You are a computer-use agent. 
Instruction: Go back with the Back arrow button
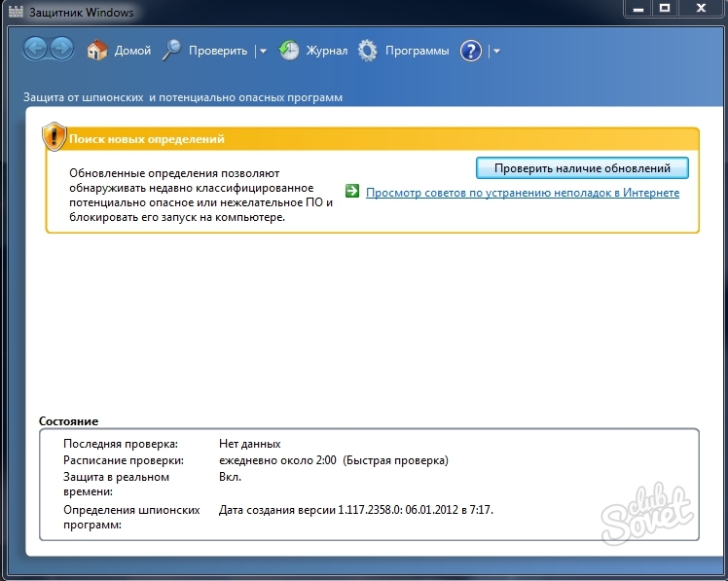(35, 49)
